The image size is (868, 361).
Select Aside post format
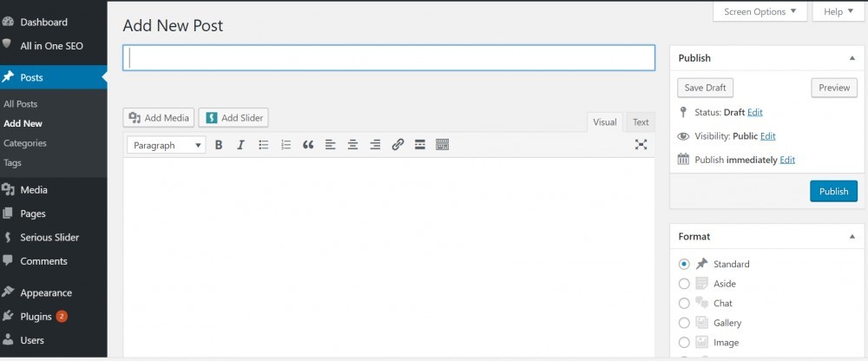pyautogui.click(x=684, y=284)
